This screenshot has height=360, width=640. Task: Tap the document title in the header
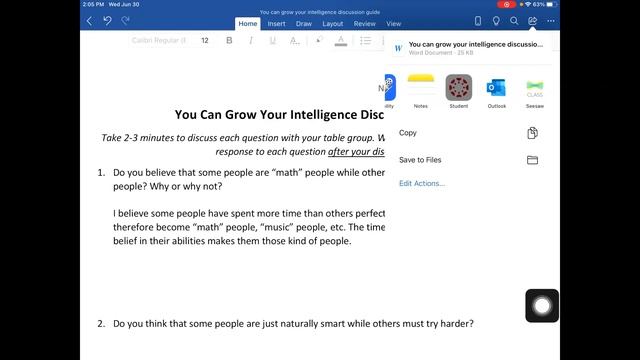click(x=320, y=12)
